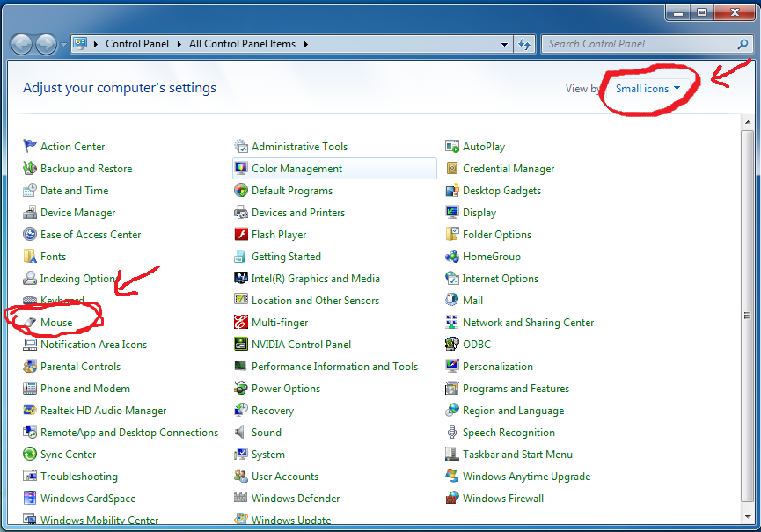This screenshot has width=761, height=532.
Task: Open the Action Center flag icon
Action: click(x=30, y=146)
